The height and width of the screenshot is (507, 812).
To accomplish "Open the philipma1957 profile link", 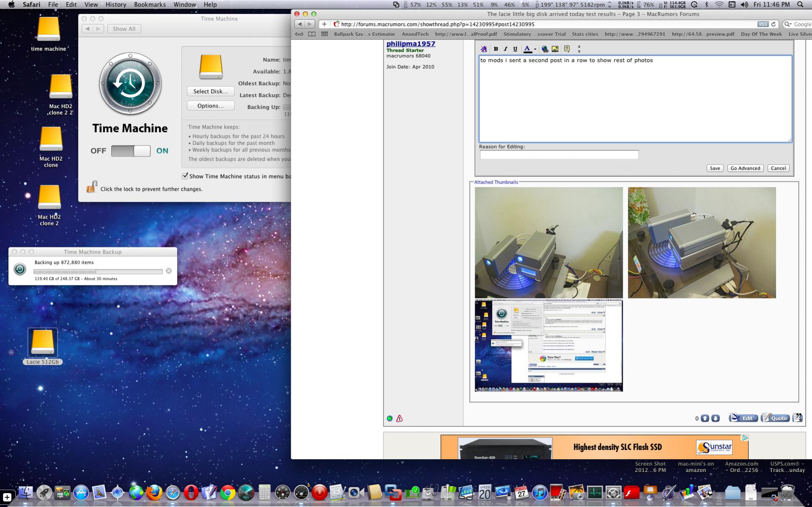I will tap(410, 44).
